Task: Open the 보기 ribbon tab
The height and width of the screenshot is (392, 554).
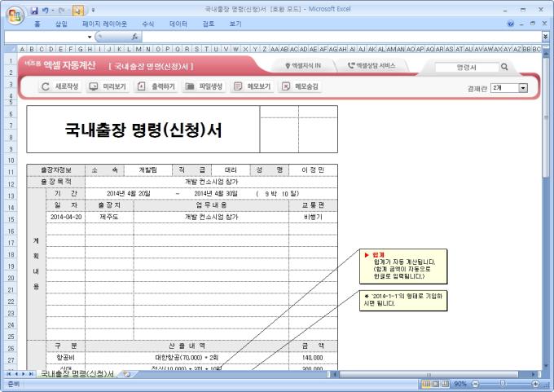Action: point(235,24)
